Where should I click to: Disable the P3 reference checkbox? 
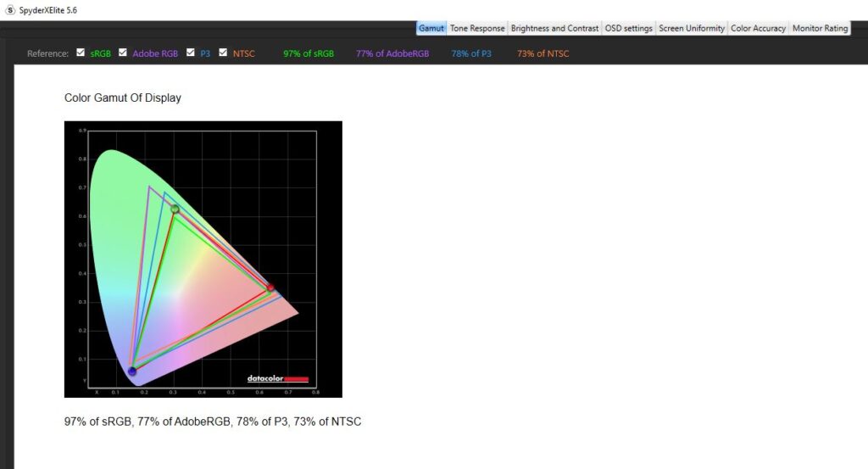pyautogui.click(x=191, y=53)
